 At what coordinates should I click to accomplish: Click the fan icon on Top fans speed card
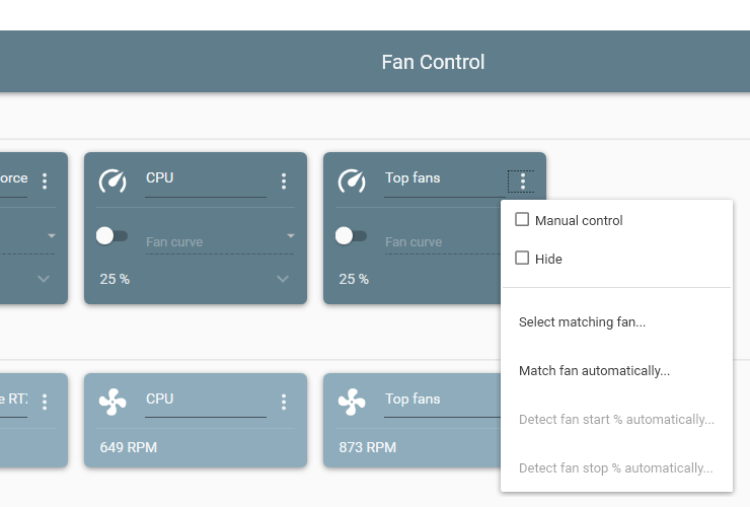(x=351, y=402)
